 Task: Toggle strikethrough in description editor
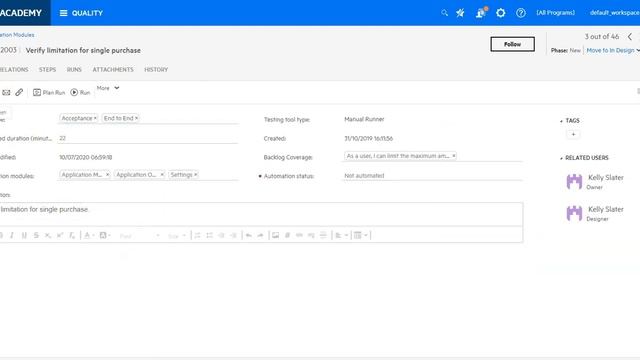tap(36, 236)
